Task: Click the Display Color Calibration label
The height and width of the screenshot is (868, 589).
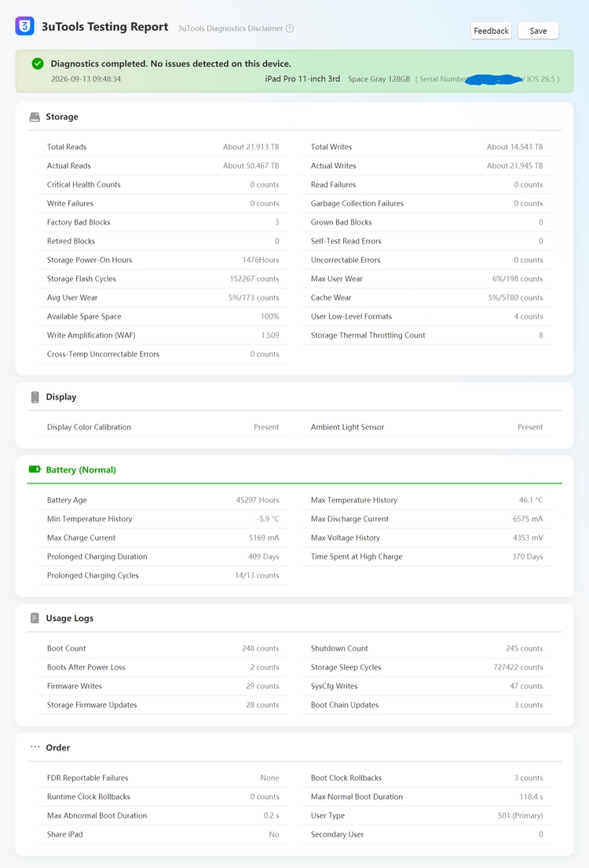Action: (90, 427)
